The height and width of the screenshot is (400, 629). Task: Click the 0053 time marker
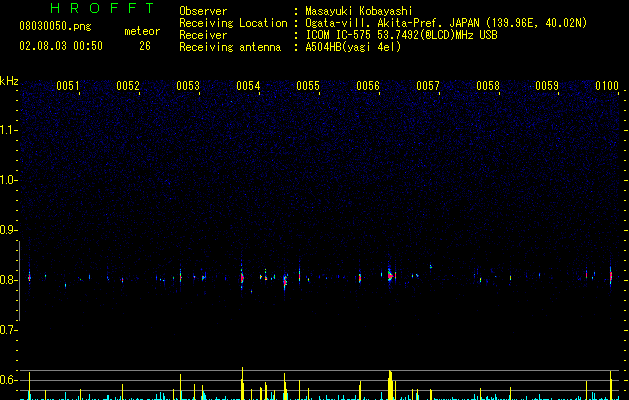(188, 86)
